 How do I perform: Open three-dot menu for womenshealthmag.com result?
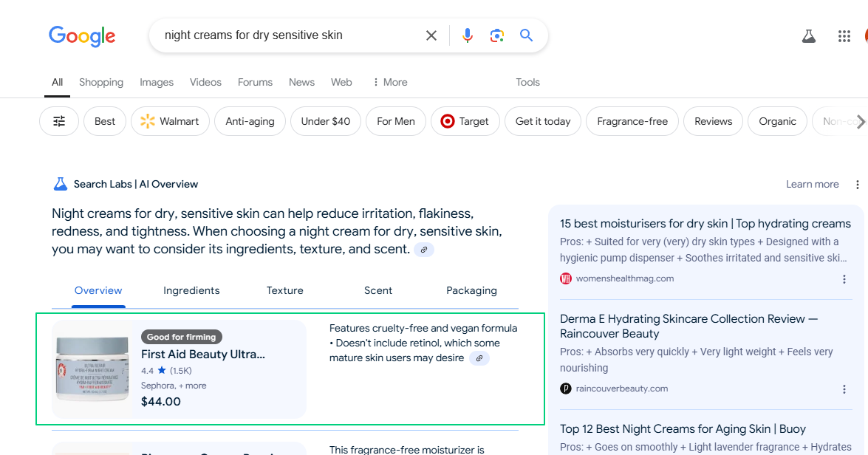pos(844,279)
